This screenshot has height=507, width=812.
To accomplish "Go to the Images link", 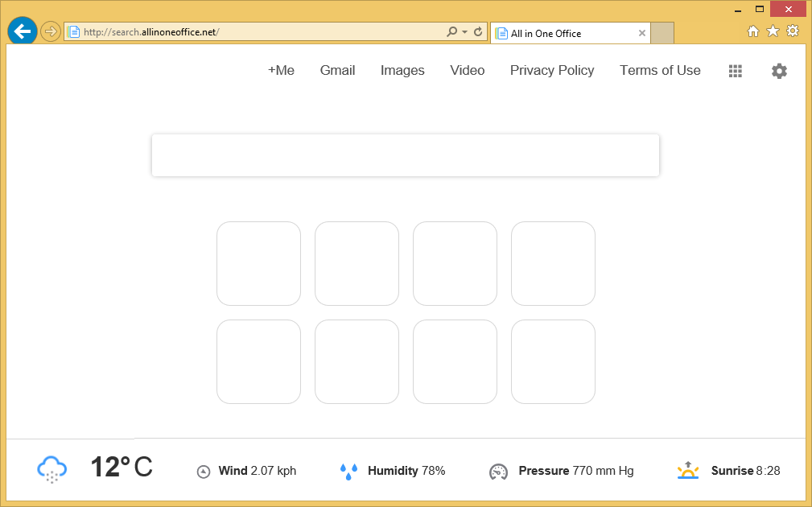I will coord(402,71).
